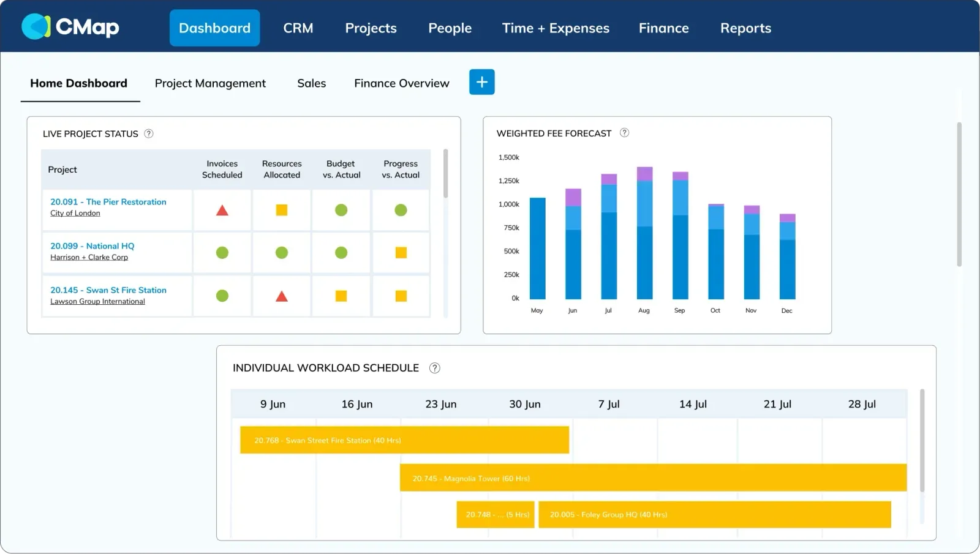This screenshot has height=554, width=980.
Task: Add a new dashboard tab with plus button
Action: 481,82
